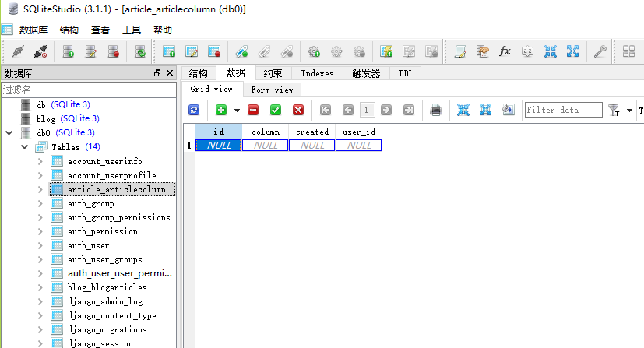This screenshot has width=644, height=348.
Task: Click the create index icon
Action: coord(241,51)
